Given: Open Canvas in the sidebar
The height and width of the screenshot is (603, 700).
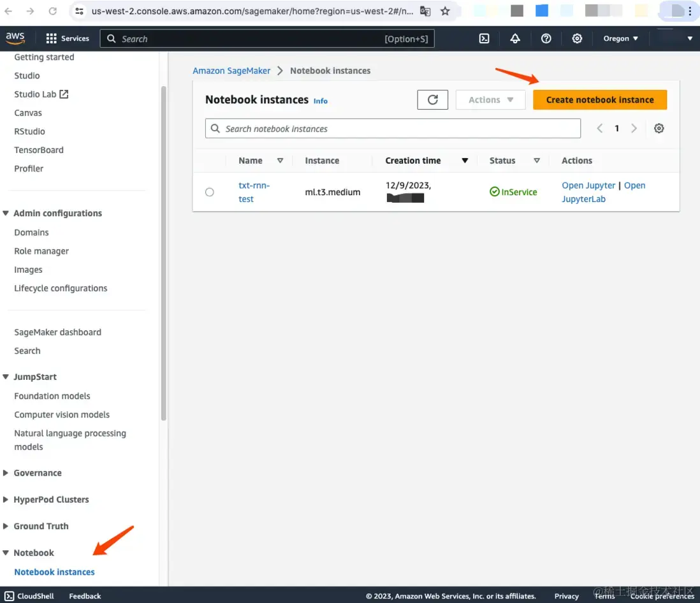Looking at the screenshot, I should (x=28, y=113).
